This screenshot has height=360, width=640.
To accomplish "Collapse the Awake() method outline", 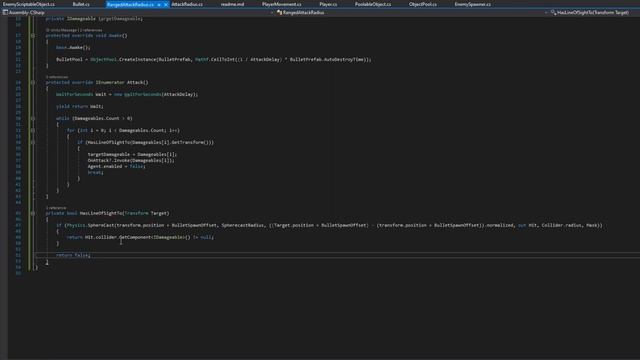I will pos(33,36).
